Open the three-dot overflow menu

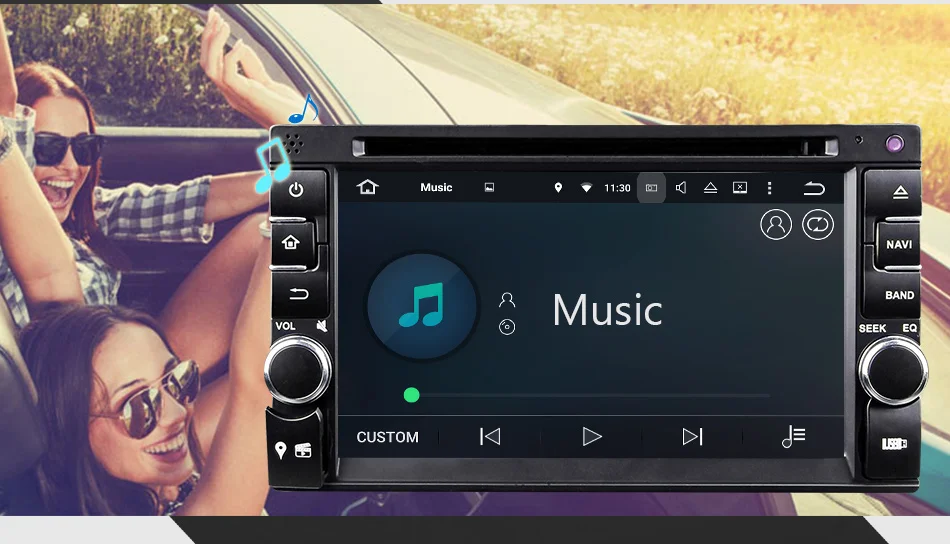pos(769,188)
